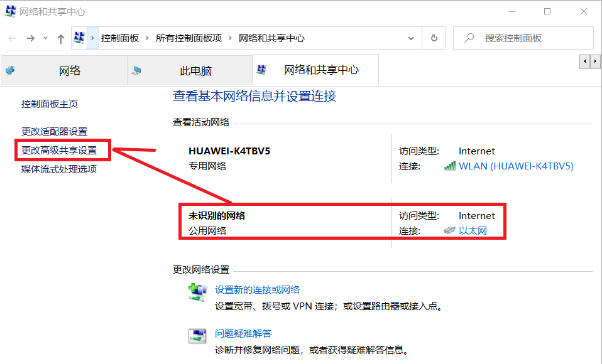Switch to the 此电脑 tab
This screenshot has height=364, width=602.
[x=190, y=70]
